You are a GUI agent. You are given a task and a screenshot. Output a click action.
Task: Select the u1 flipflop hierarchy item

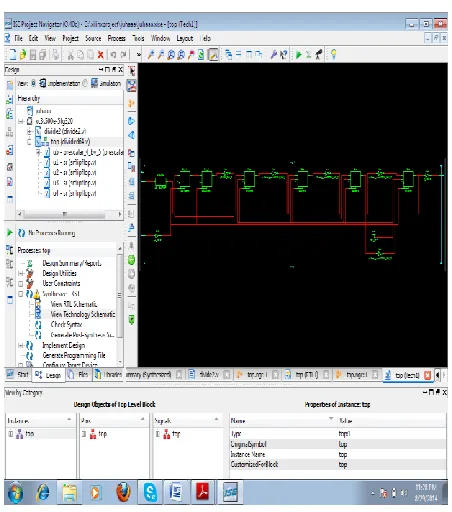click(x=74, y=162)
